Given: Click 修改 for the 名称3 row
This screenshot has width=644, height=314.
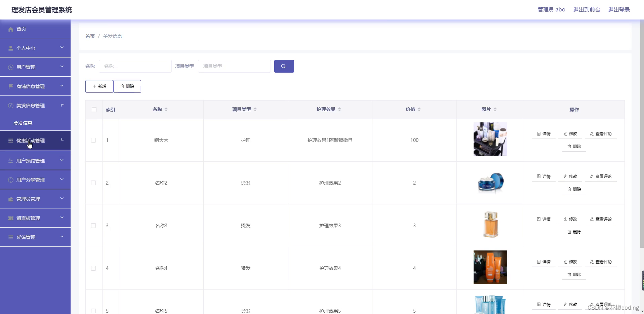Looking at the screenshot, I should [570, 219].
